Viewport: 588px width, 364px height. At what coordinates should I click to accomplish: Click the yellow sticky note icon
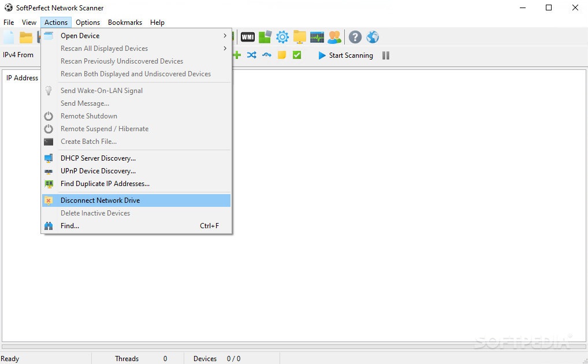tap(282, 55)
